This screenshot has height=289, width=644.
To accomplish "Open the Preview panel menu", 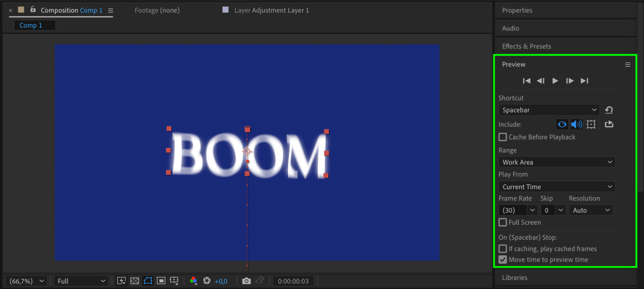I will click(628, 65).
